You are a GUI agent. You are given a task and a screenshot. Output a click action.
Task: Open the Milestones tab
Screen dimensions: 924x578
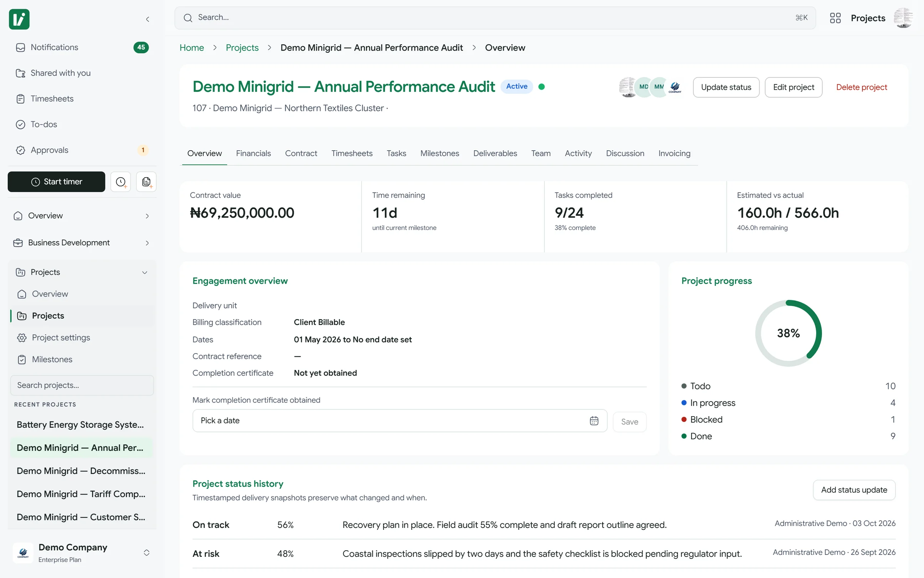440,153
